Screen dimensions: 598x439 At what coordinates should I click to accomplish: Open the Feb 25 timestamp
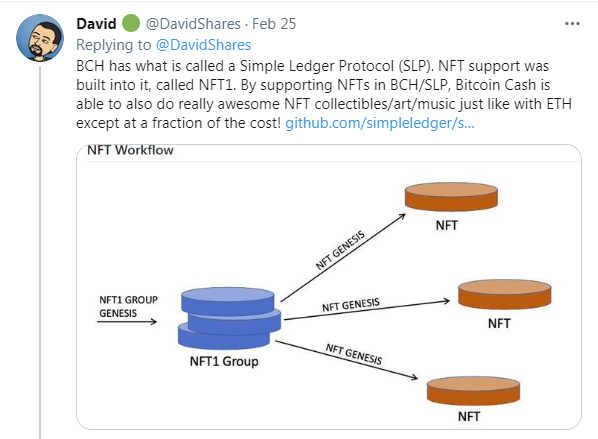click(274, 24)
